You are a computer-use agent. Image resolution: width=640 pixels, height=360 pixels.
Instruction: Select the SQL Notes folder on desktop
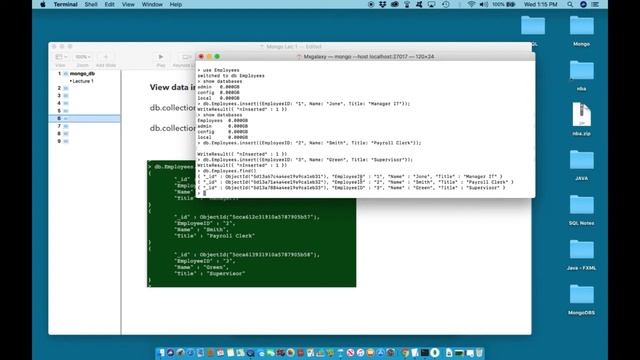[582, 210]
